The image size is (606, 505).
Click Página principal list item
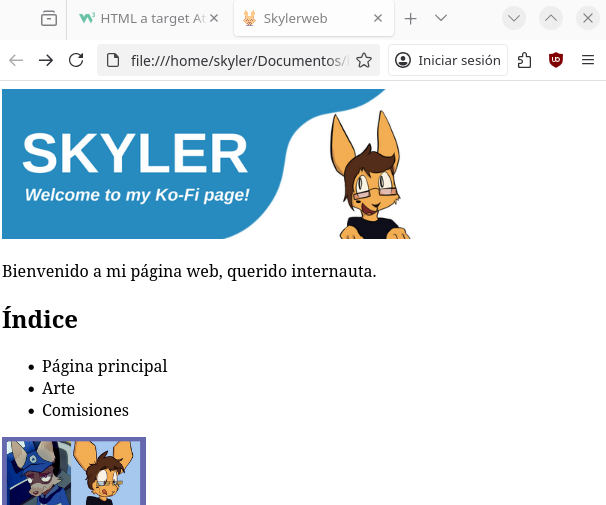coord(105,366)
